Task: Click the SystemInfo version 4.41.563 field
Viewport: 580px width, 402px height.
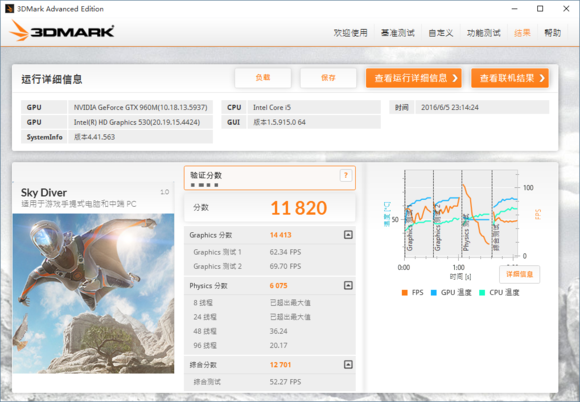Action: coord(141,137)
